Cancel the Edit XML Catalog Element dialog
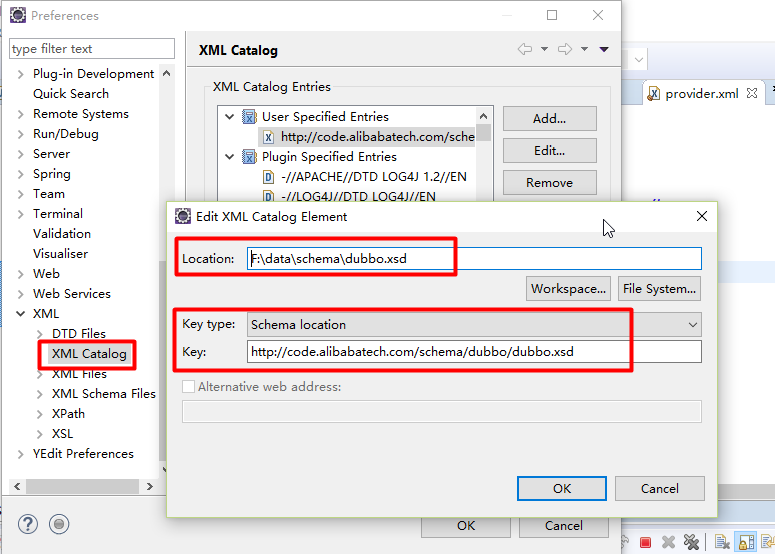This screenshot has height=554, width=775. [x=660, y=489]
